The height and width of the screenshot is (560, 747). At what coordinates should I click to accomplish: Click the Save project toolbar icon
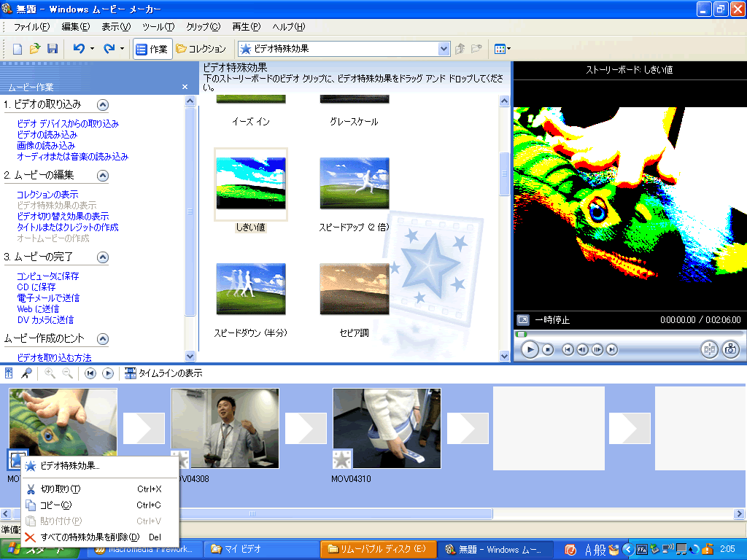(x=53, y=49)
